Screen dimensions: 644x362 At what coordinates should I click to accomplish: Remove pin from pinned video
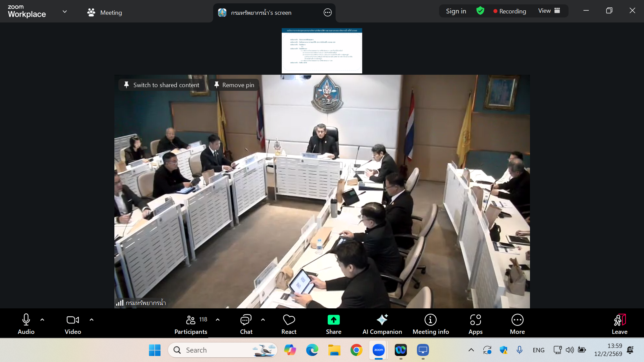click(234, 85)
